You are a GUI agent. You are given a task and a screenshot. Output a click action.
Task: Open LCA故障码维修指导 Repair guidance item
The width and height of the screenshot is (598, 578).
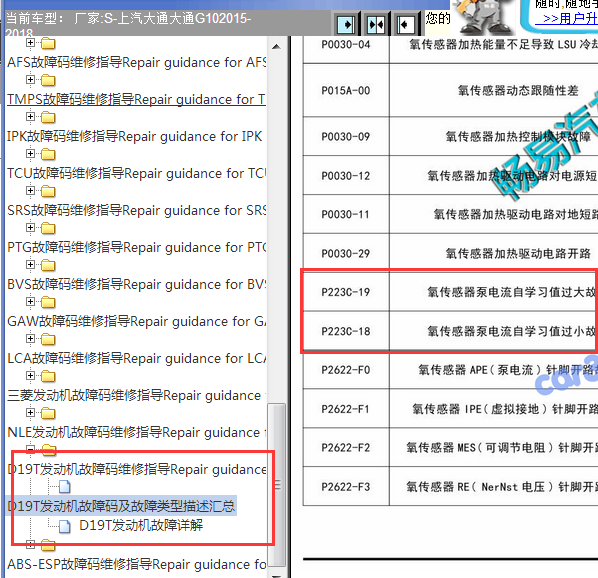coord(137,358)
